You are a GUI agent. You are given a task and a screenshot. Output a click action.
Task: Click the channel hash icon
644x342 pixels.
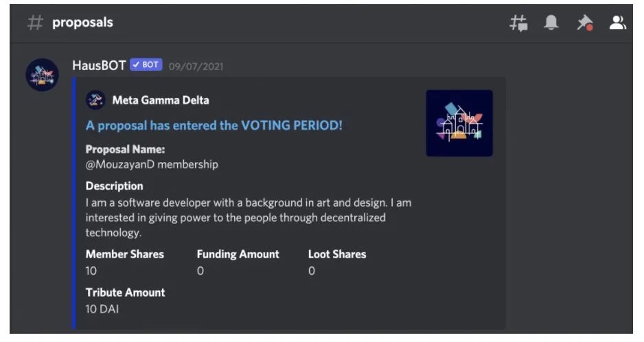pyautogui.click(x=34, y=23)
